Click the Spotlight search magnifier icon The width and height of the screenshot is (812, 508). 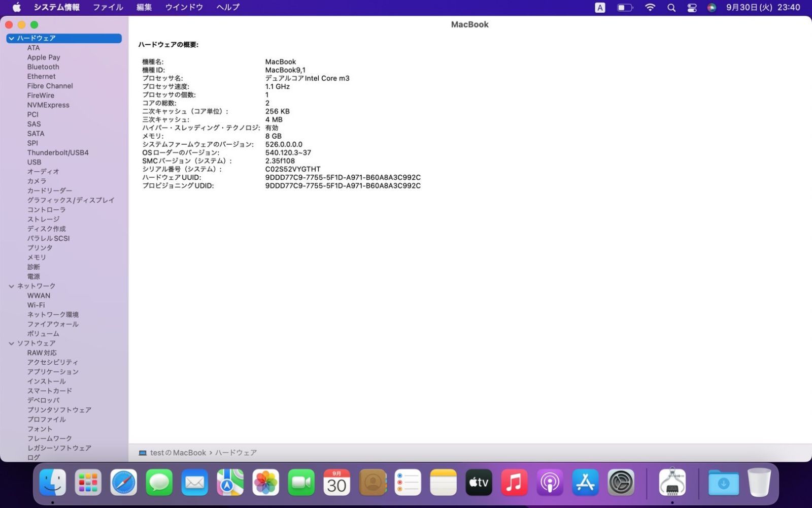pyautogui.click(x=671, y=8)
